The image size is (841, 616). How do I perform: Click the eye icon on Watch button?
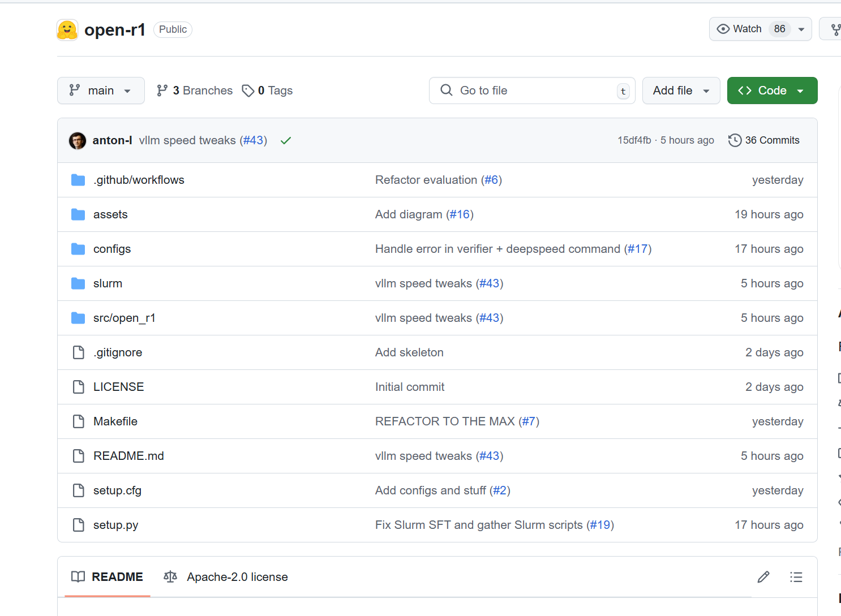click(723, 29)
